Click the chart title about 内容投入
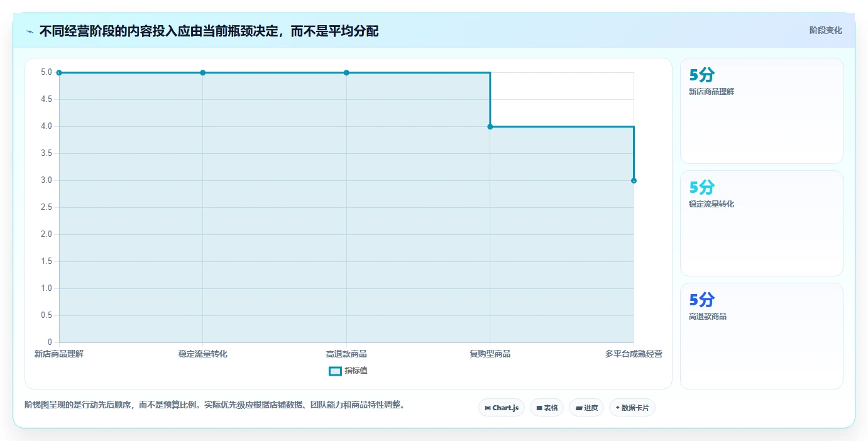The image size is (868, 441). [209, 31]
